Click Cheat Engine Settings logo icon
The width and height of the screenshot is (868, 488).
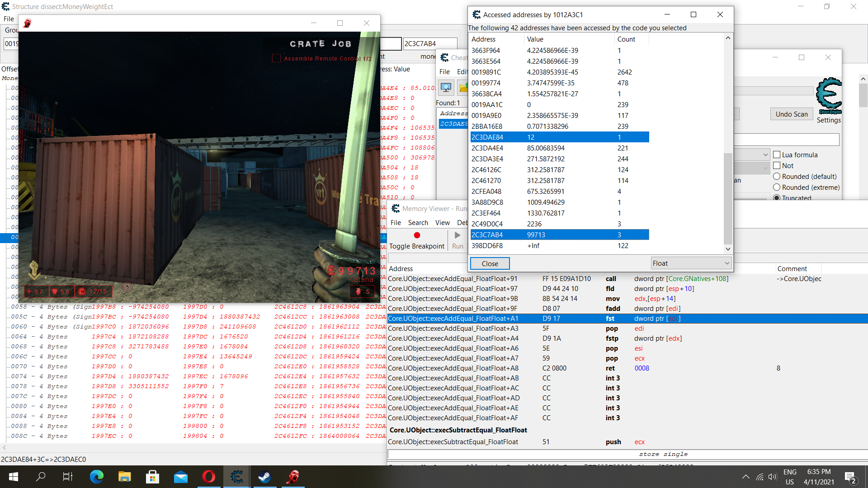pos(829,96)
